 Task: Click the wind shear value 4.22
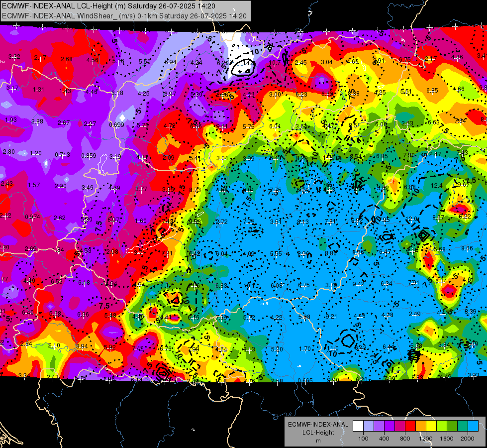277,318
